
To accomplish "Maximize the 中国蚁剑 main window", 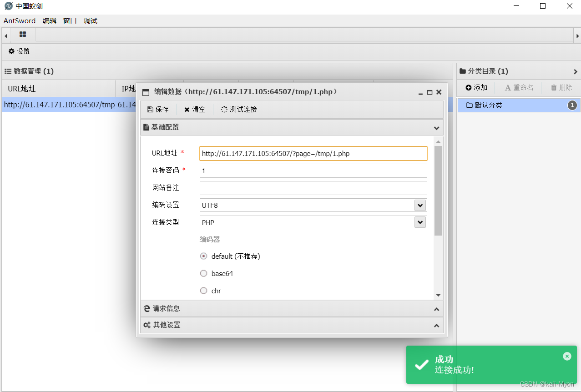I will tap(543, 6).
